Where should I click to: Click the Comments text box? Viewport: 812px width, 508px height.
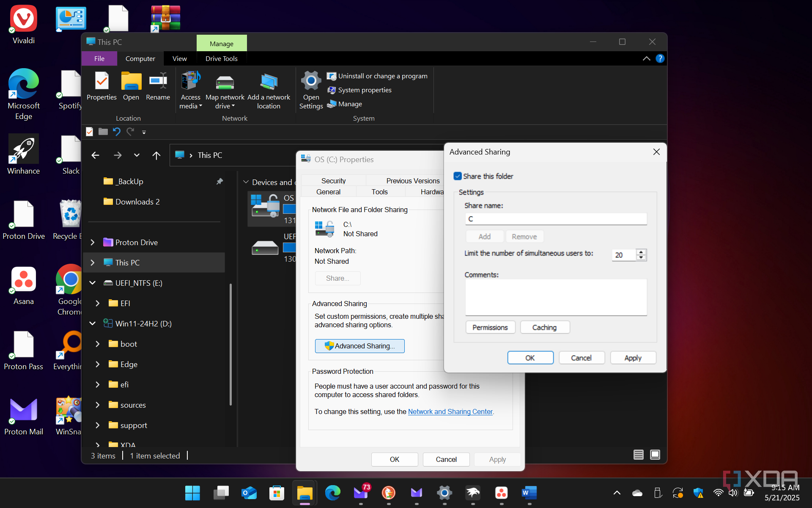(556, 297)
